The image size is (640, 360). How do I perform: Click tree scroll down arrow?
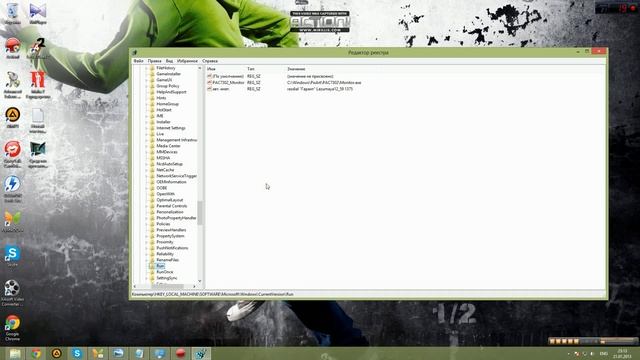(200, 281)
